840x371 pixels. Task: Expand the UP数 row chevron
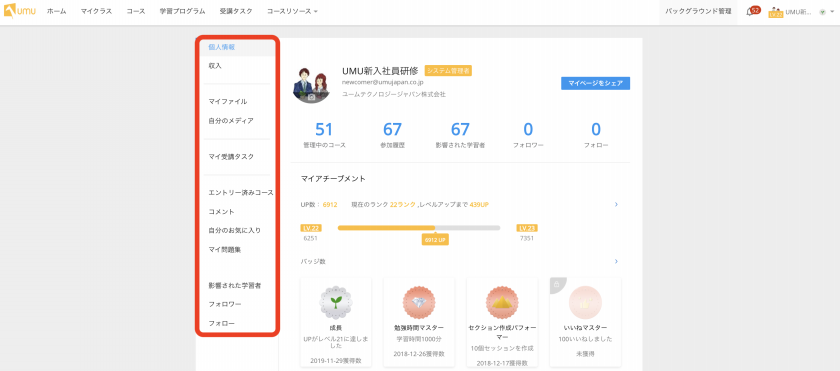(x=616, y=205)
